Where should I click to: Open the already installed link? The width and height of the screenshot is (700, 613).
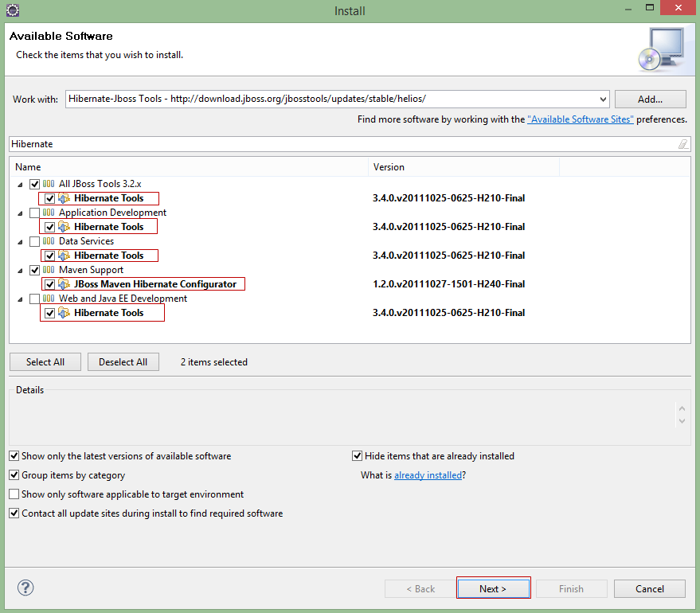click(x=428, y=475)
